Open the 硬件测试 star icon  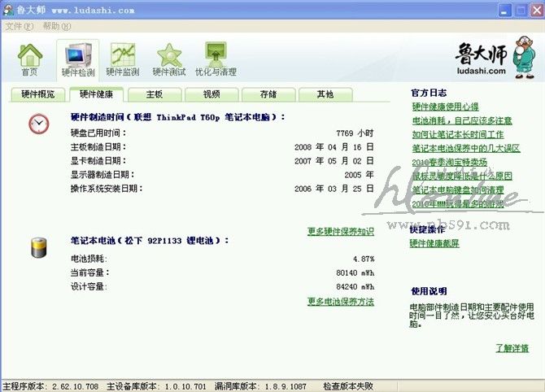(169, 59)
